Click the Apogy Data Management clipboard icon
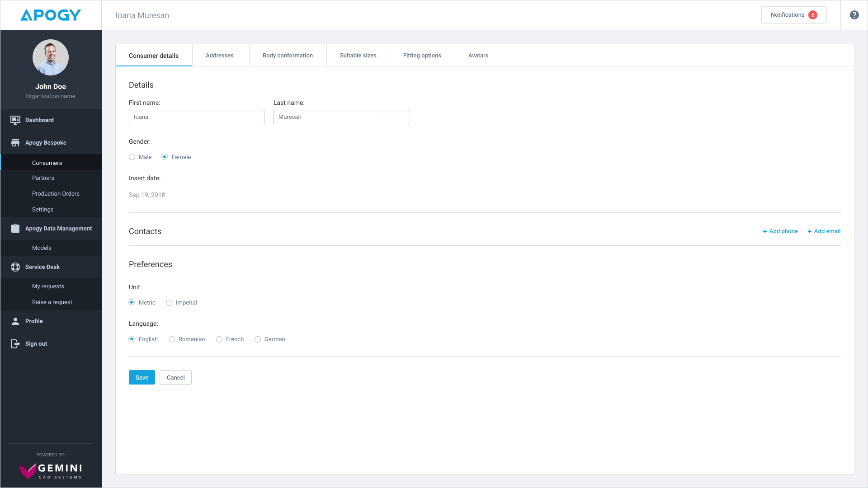The image size is (868, 488). pyautogui.click(x=15, y=229)
